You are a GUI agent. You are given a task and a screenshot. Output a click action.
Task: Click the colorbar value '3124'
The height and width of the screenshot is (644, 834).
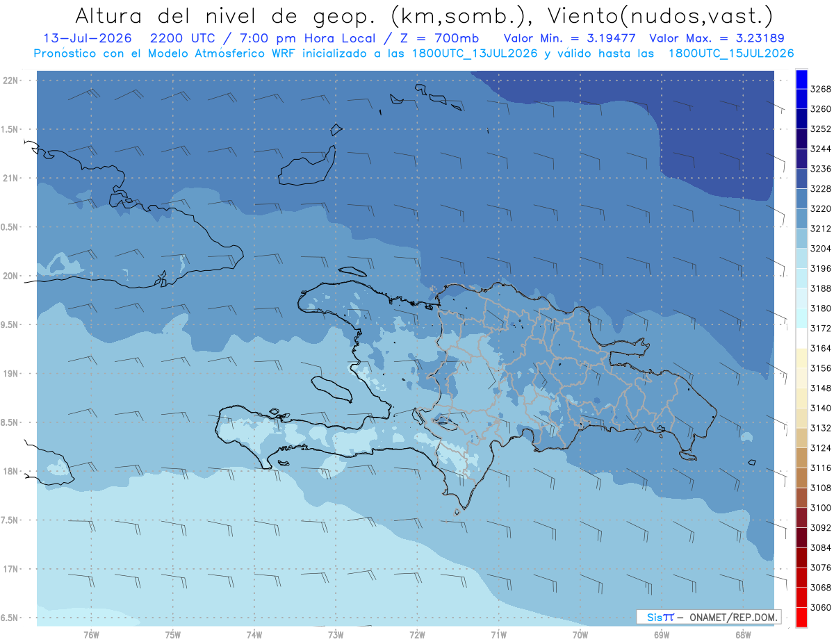tap(821, 448)
